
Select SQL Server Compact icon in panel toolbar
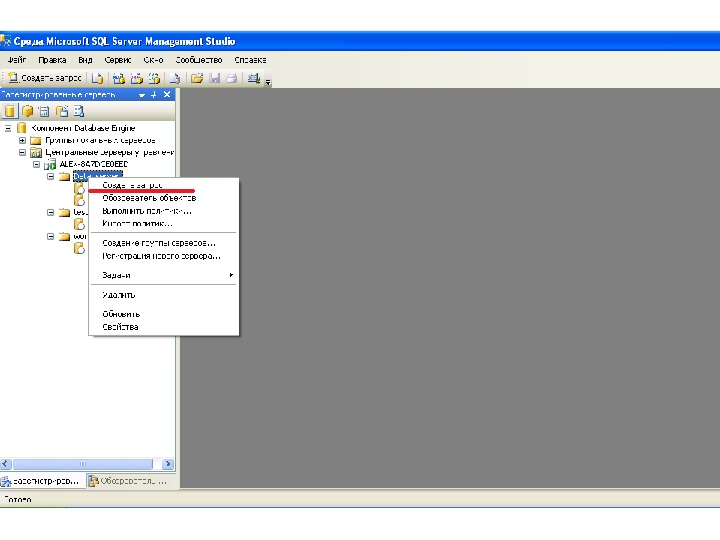(x=62, y=111)
